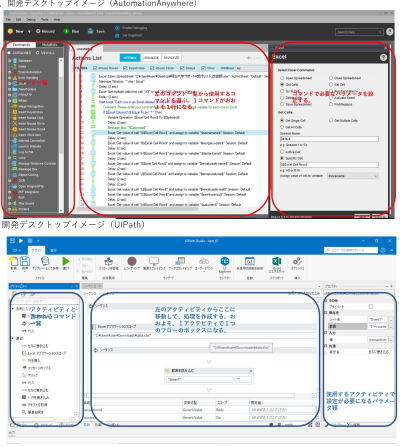Click the User Events icon in UiPath
Screen dimensions: 400x447
coord(204,261)
